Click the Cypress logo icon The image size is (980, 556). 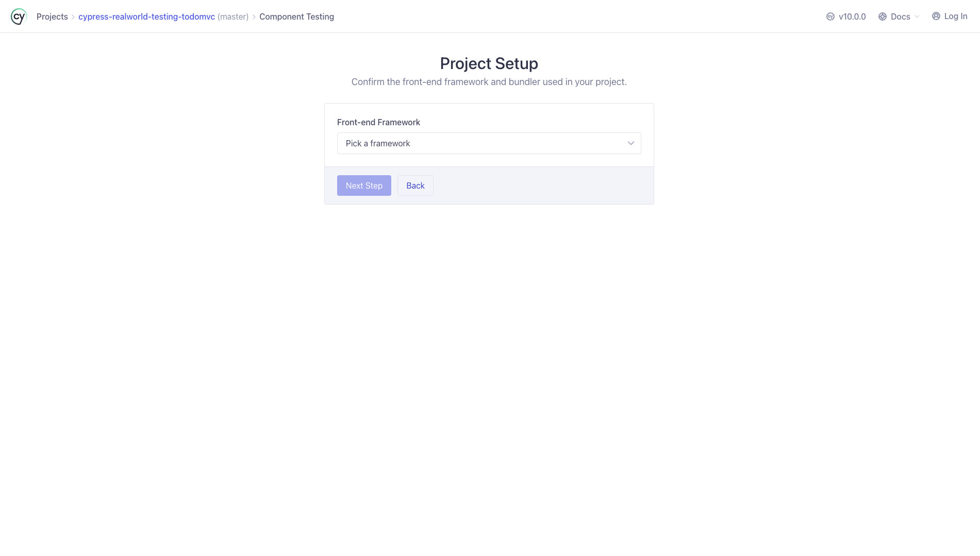[19, 16]
